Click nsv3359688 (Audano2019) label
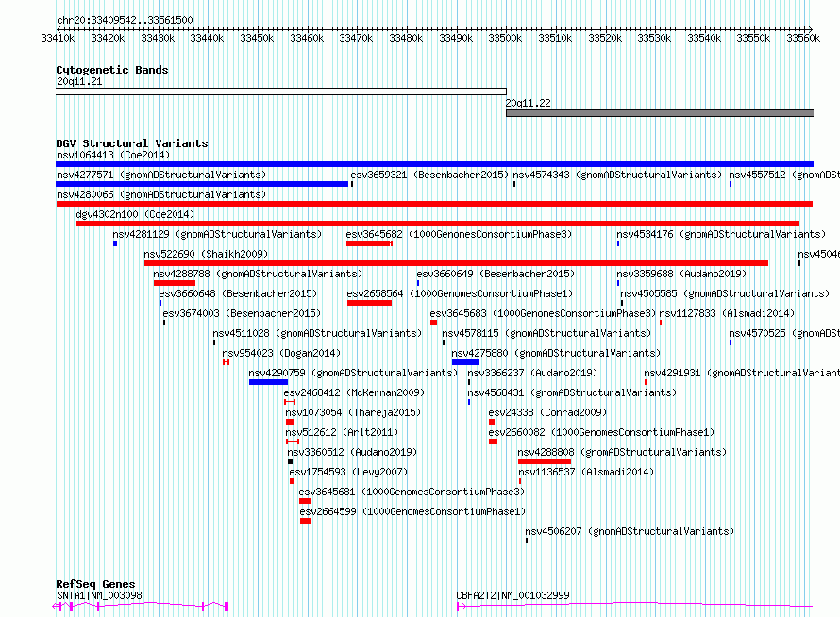This screenshot has height=617, width=840. (681, 275)
